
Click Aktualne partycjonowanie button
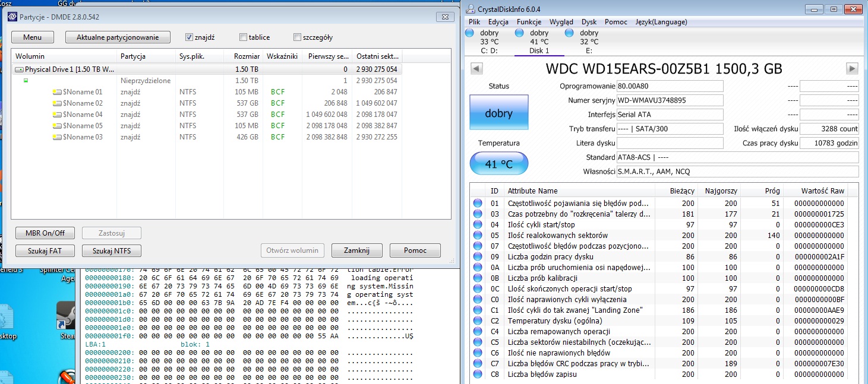118,37
